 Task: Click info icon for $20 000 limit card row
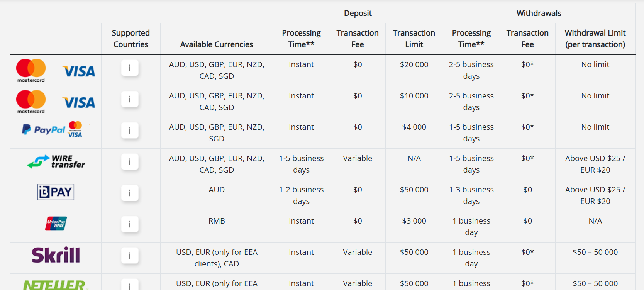[x=130, y=68]
